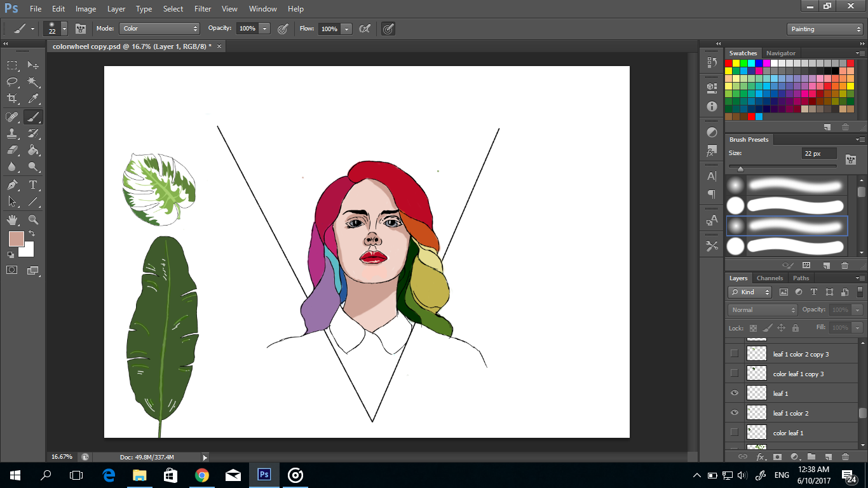Show the color leaf 1 copy 3 layer
Viewport: 868px width, 488px height.
coord(735,373)
